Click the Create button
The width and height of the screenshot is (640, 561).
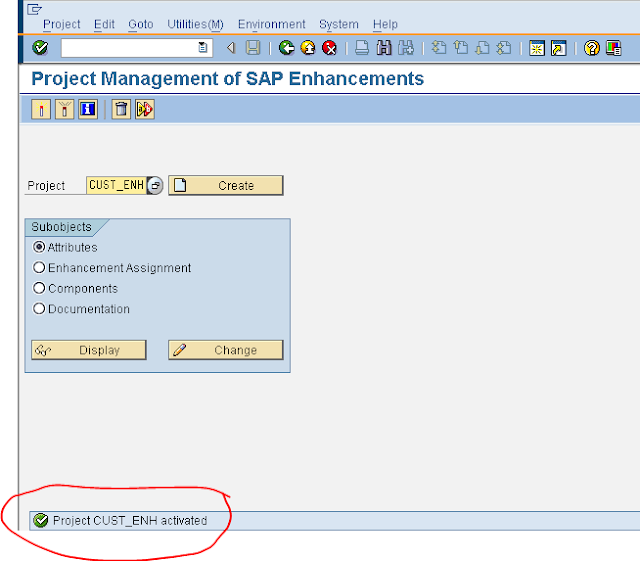pos(226,185)
